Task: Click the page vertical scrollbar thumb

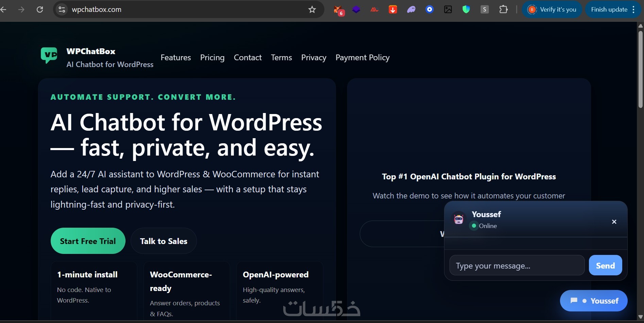Action: coord(641,69)
